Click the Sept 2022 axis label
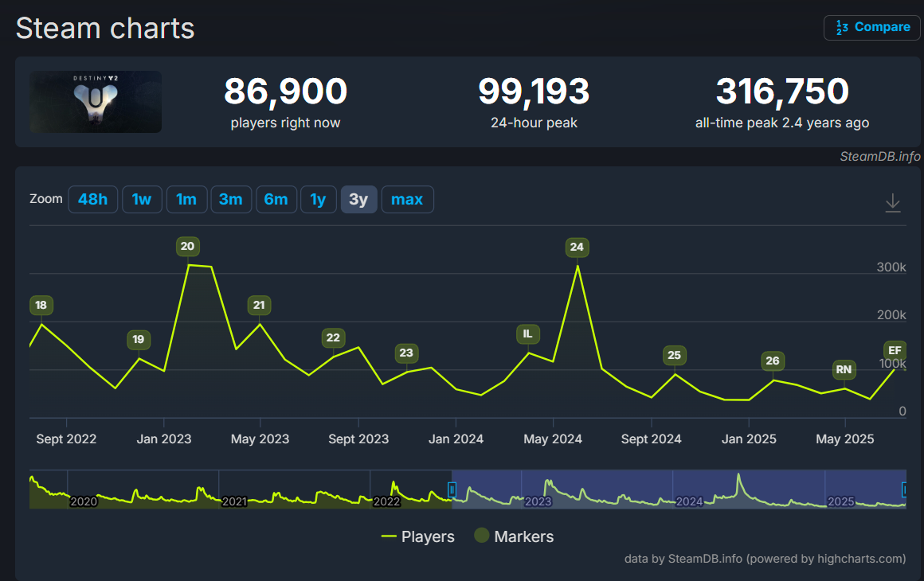924x581 pixels. pos(66,439)
